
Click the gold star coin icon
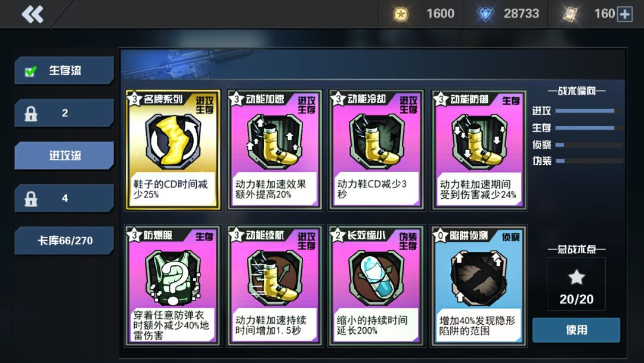(x=401, y=14)
